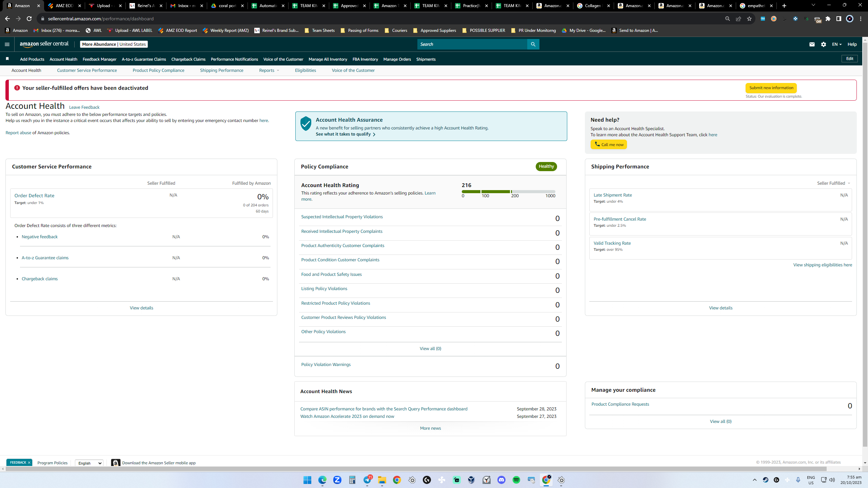Click the volume icon in the system tray
Viewport: 868px width, 488px height.
[x=832, y=480]
